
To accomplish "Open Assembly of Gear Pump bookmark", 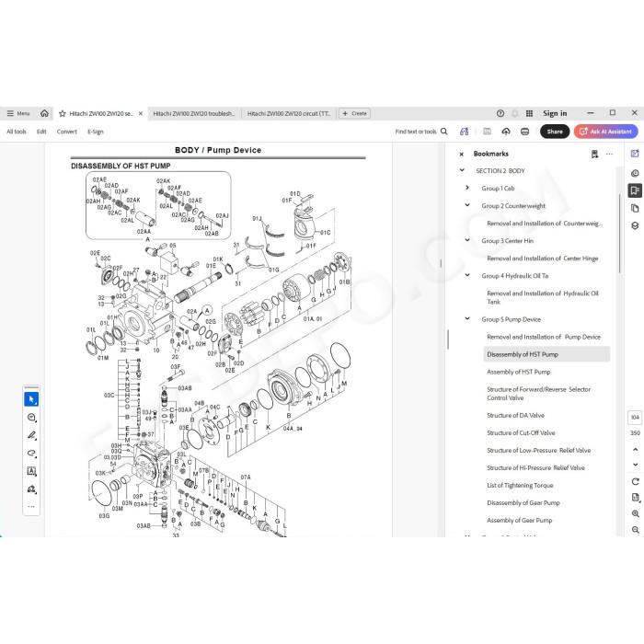I will pyautogui.click(x=520, y=520).
